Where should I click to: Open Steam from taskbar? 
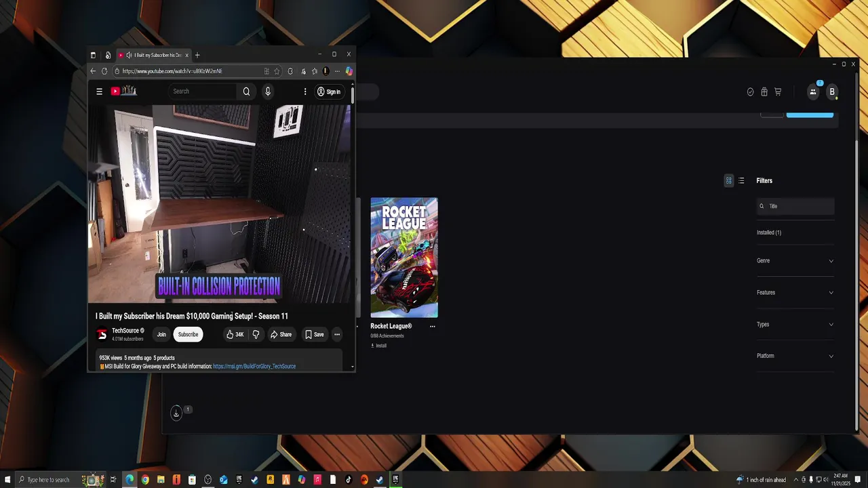tap(254, 480)
